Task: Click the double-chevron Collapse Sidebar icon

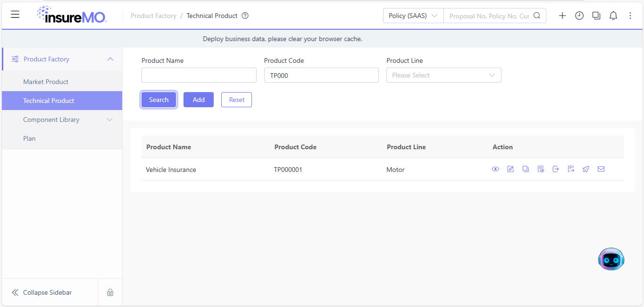Action: coord(15,292)
